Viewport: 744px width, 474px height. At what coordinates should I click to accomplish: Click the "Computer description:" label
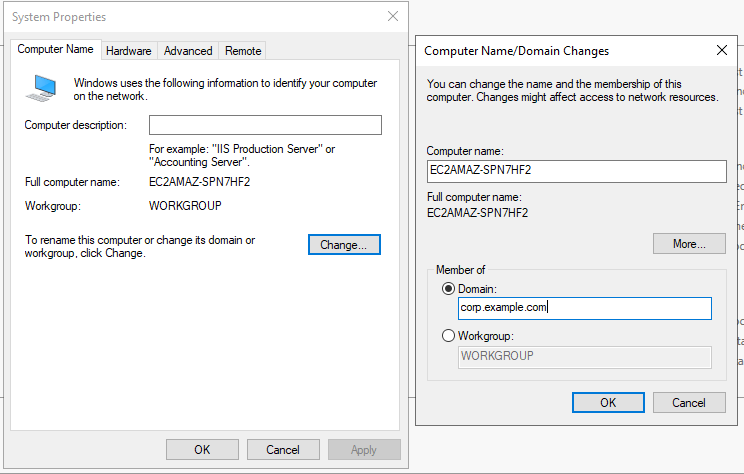point(75,125)
